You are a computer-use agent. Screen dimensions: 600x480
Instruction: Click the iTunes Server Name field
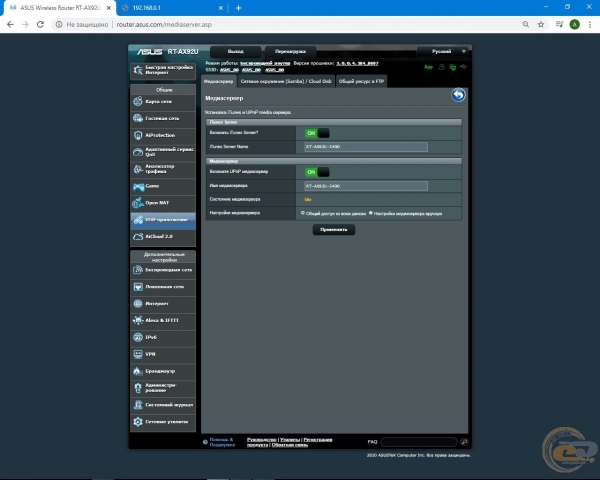coord(365,146)
